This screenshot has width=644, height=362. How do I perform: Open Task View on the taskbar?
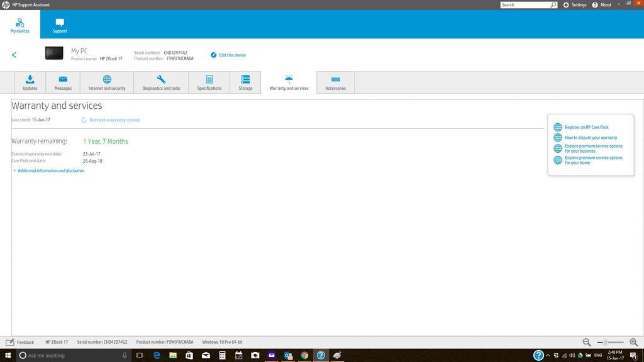[140, 356]
